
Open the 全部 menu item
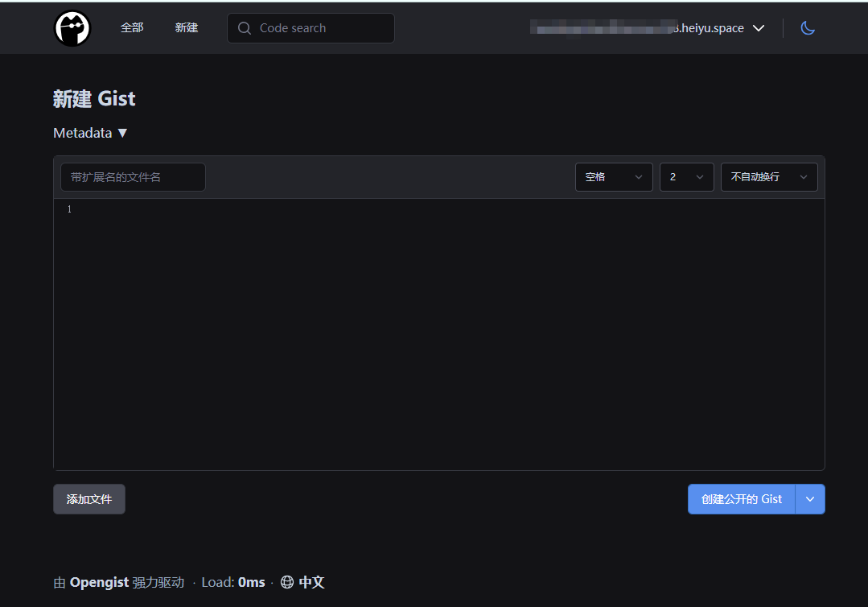pos(132,27)
